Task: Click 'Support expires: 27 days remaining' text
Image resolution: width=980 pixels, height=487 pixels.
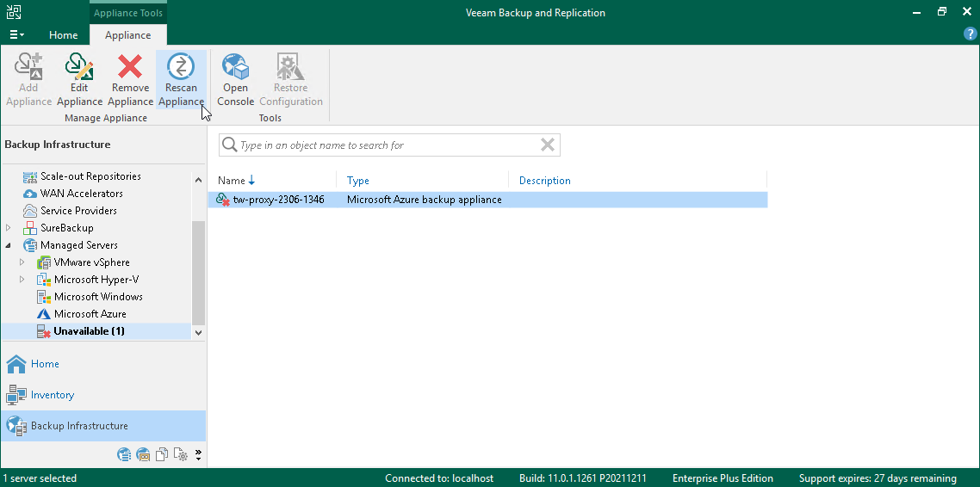Action: point(878,478)
